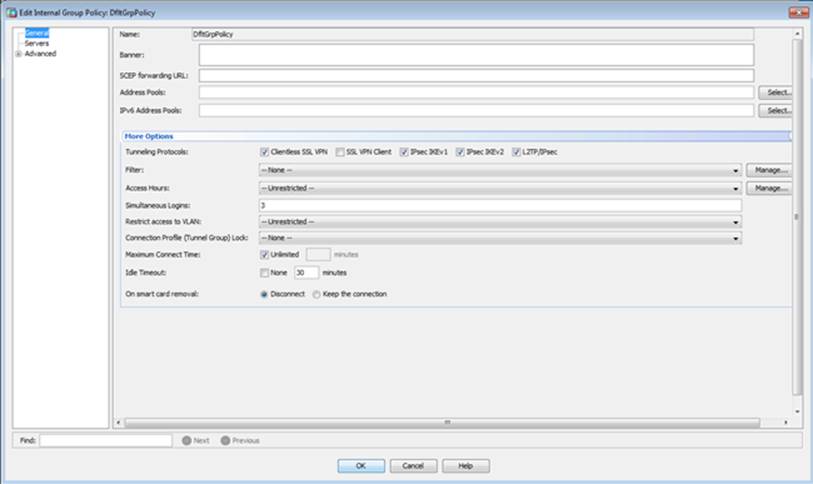Screen dimensions: 813x484
Task: Open Restrict access to VLAN dropdown
Action: [736, 221]
